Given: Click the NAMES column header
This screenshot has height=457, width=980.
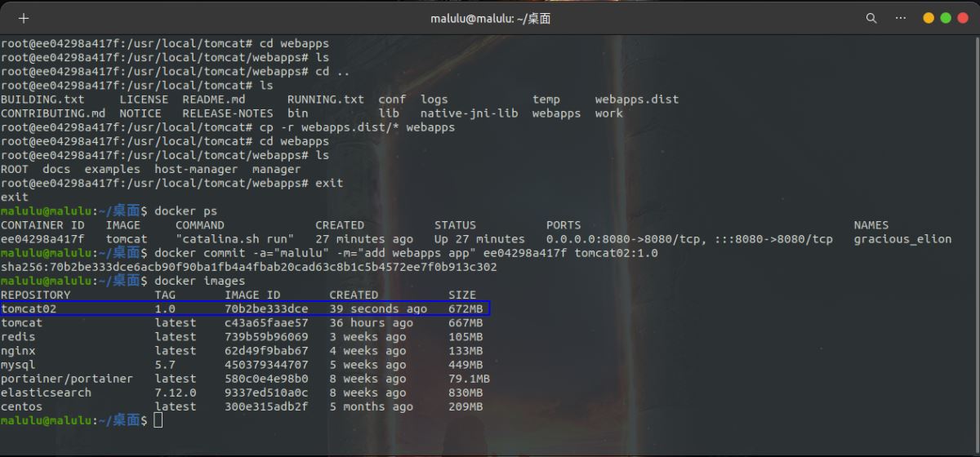Looking at the screenshot, I should [x=871, y=224].
